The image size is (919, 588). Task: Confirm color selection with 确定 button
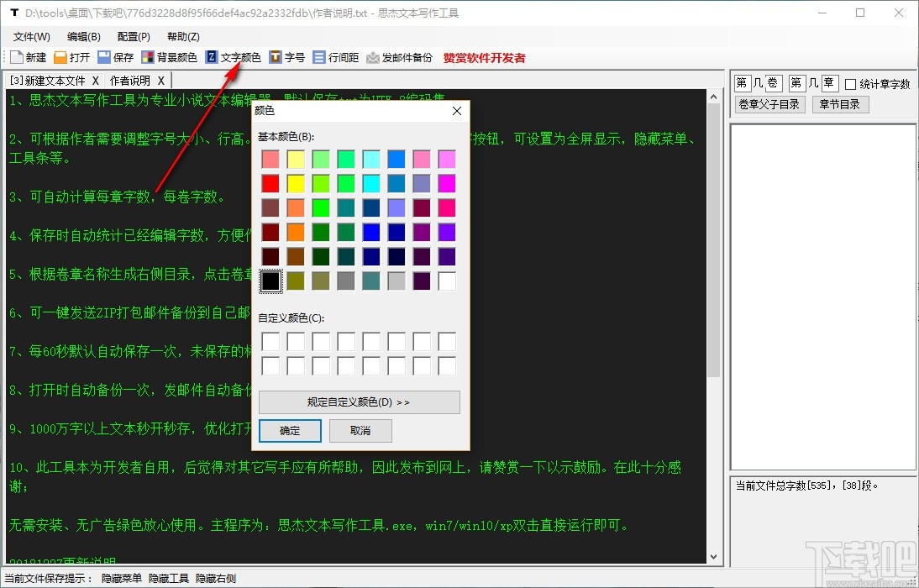(x=290, y=431)
